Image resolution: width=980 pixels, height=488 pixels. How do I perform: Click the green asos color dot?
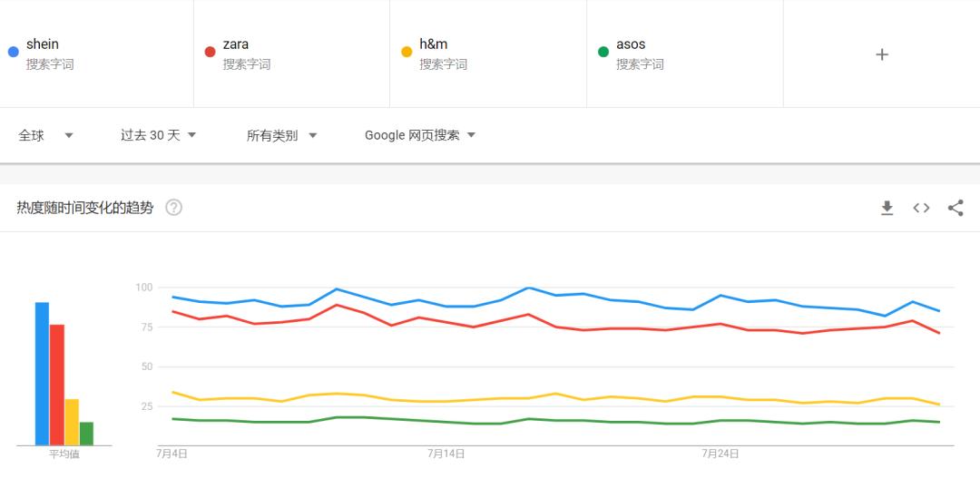point(603,52)
